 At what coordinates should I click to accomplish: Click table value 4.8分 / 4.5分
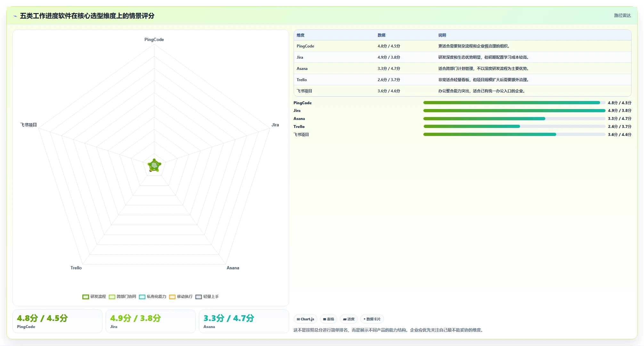[x=389, y=46]
